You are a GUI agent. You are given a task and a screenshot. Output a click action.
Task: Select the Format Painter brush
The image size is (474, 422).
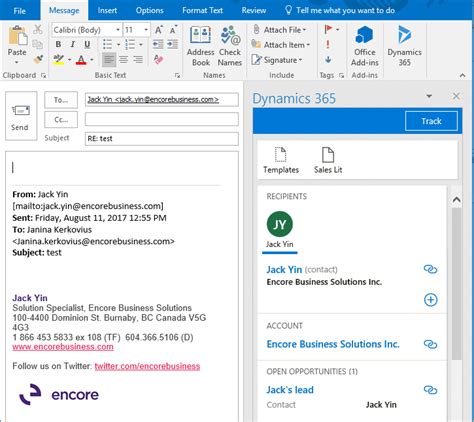tap(38, 59)
